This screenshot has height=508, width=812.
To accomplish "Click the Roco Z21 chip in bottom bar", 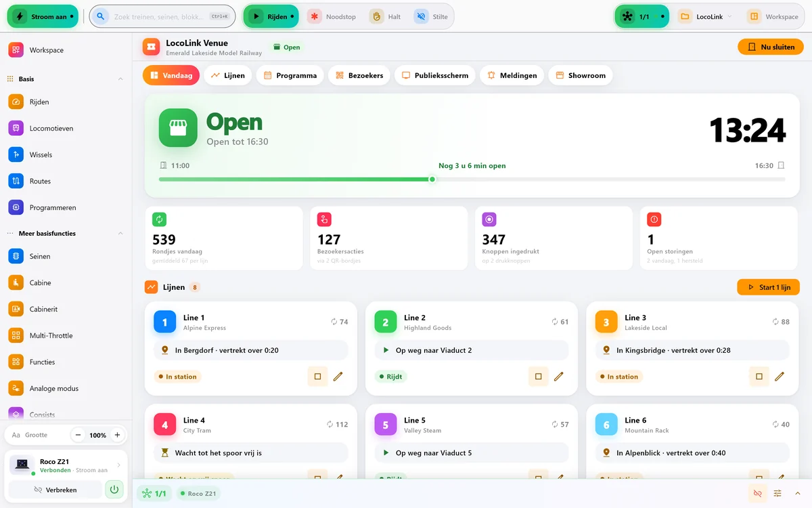I will (x=198, y=494).
